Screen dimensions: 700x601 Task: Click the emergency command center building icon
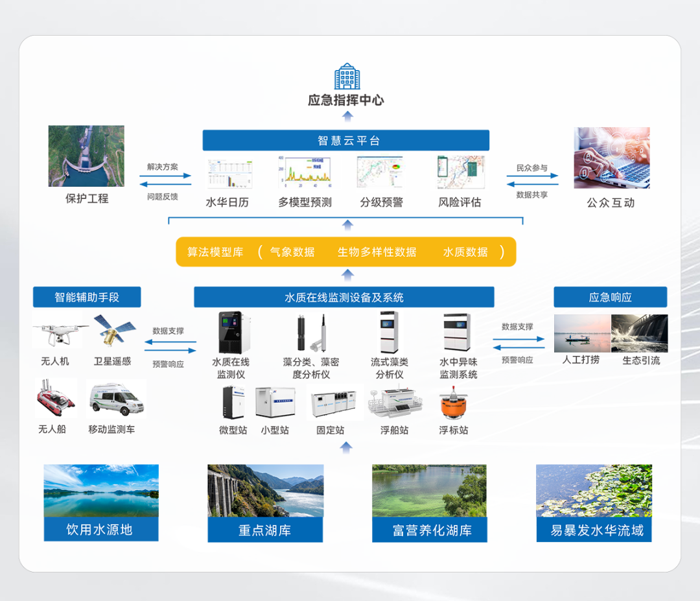[347, 77]
